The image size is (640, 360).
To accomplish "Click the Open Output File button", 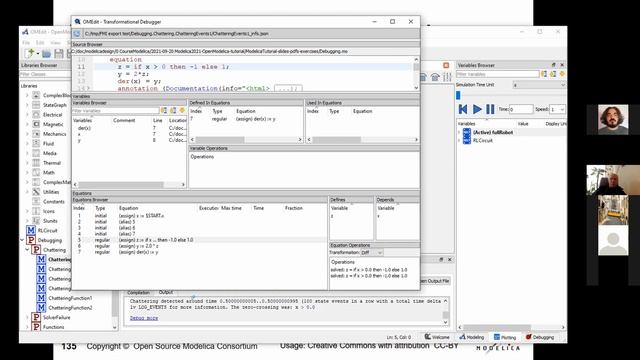I will [x=435, y=281].
